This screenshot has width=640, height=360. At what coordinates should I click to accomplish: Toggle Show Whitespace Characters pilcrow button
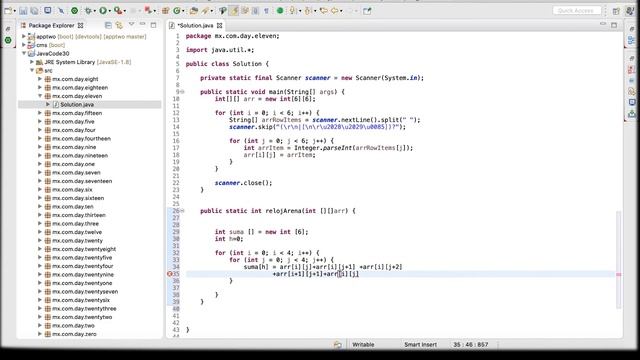point(267,11)
